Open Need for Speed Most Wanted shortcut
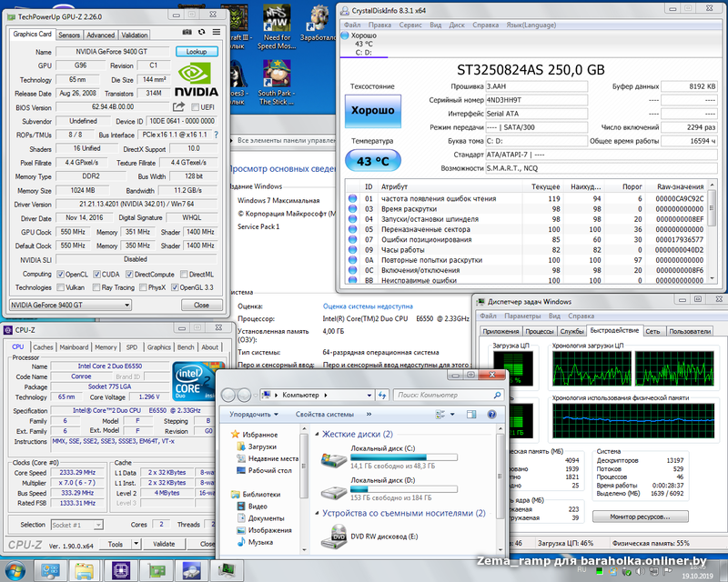 277,26
